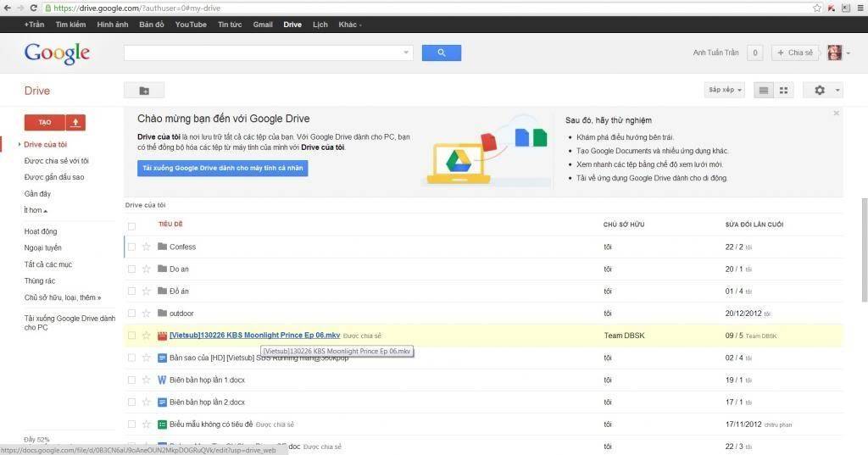
Task: Check the Đồ án folder checkbox
Action: point(131,291)
